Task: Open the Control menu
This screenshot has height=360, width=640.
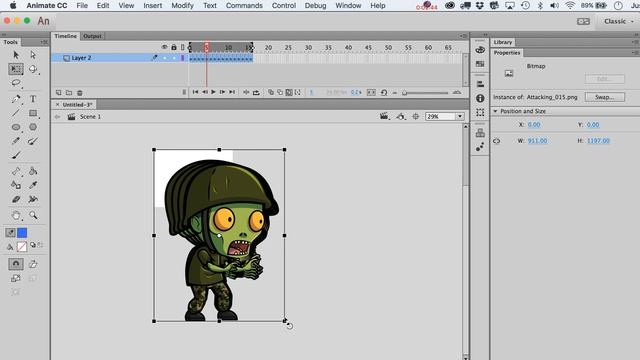Action: (x=284, y=6)
